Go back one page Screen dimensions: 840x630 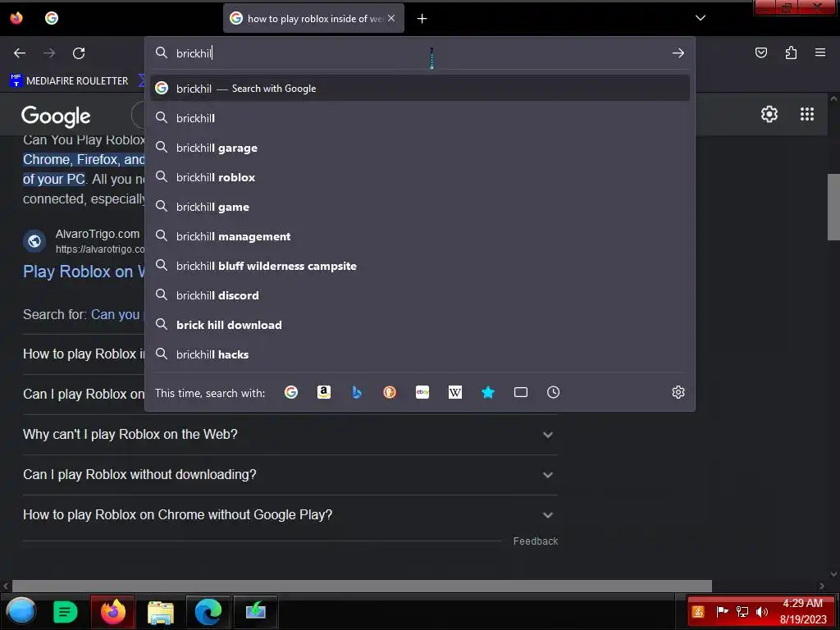20,53
